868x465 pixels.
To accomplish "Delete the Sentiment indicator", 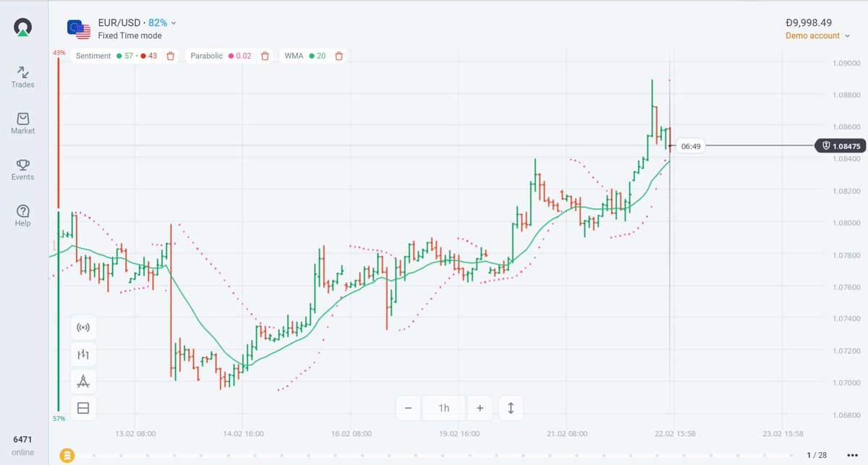I will (171, 56).
